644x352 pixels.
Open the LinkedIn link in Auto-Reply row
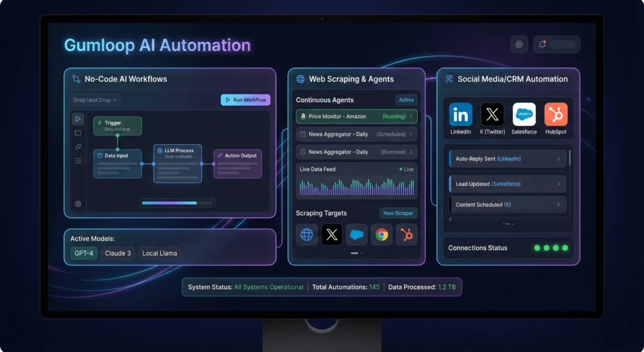pyautogui.click(x=509, y=159)
